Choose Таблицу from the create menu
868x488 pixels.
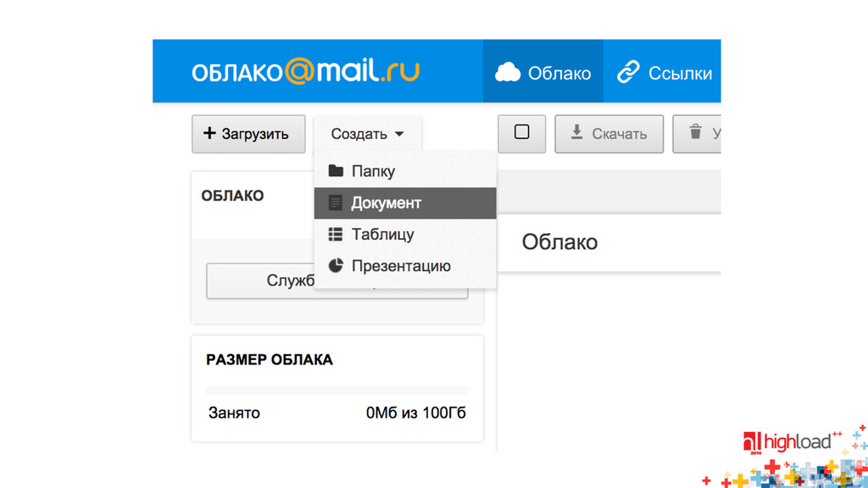click(405, 235)
